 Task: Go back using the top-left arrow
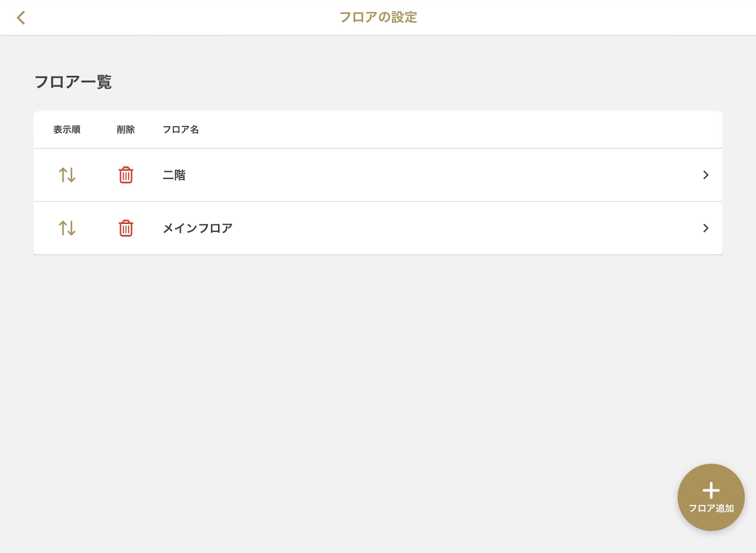[21, 18]
